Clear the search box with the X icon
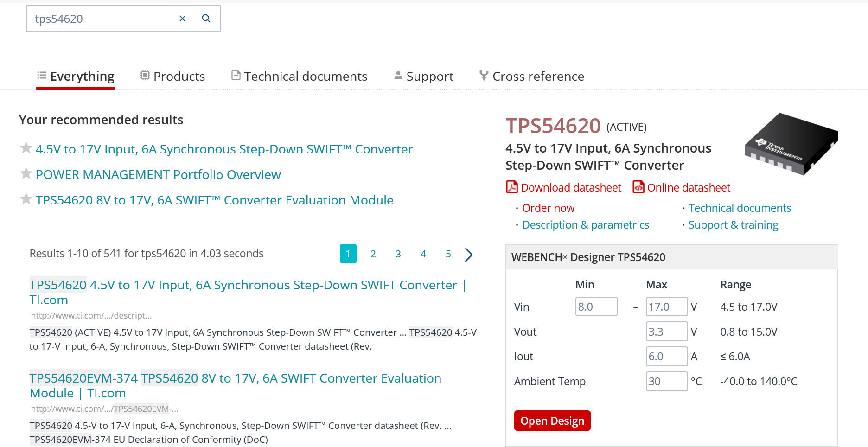Image resolution: width=868 pixels, height=447 pixels. 182,19
